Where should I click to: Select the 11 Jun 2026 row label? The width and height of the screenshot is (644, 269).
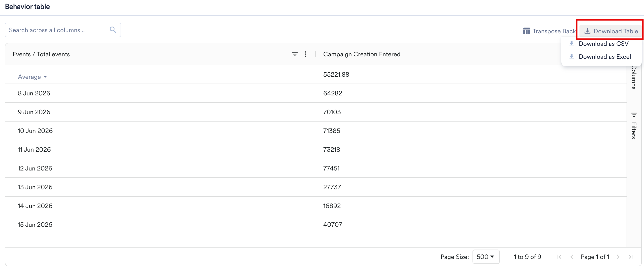(34, 150)
